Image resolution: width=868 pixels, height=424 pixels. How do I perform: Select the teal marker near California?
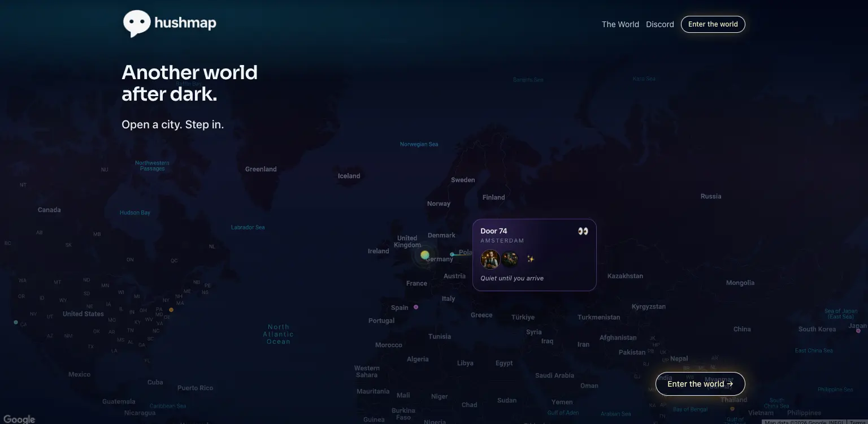16,322
